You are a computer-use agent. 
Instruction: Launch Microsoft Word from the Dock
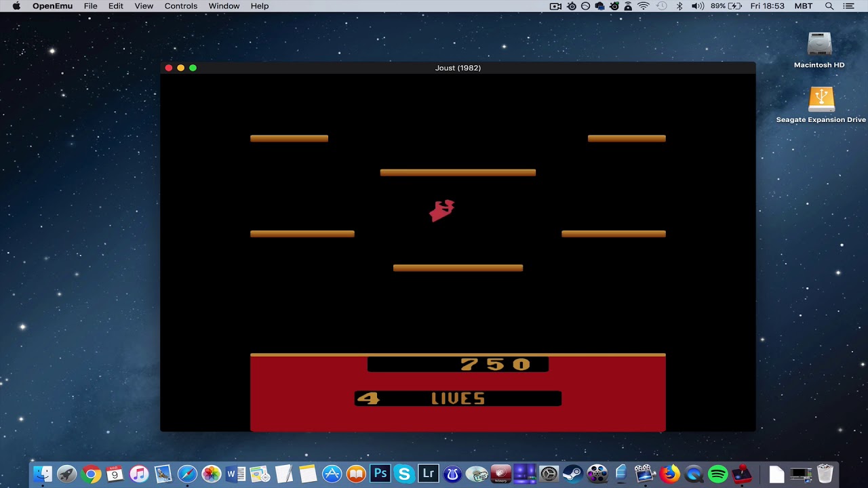(x=235, y=474)
